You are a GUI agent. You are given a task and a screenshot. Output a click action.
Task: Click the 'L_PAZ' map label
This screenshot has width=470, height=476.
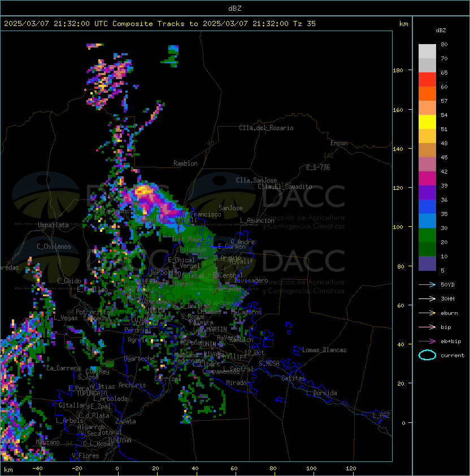click(381, 416)
